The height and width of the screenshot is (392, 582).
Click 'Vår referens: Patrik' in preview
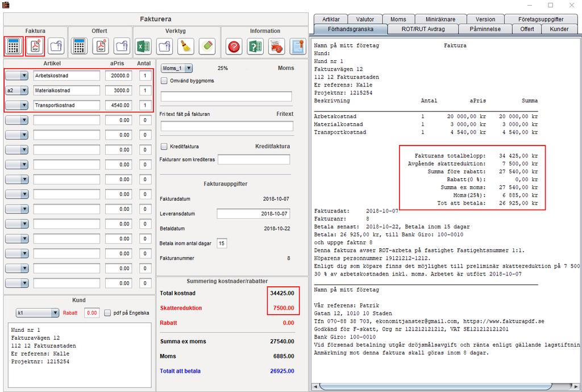(346, 306)
